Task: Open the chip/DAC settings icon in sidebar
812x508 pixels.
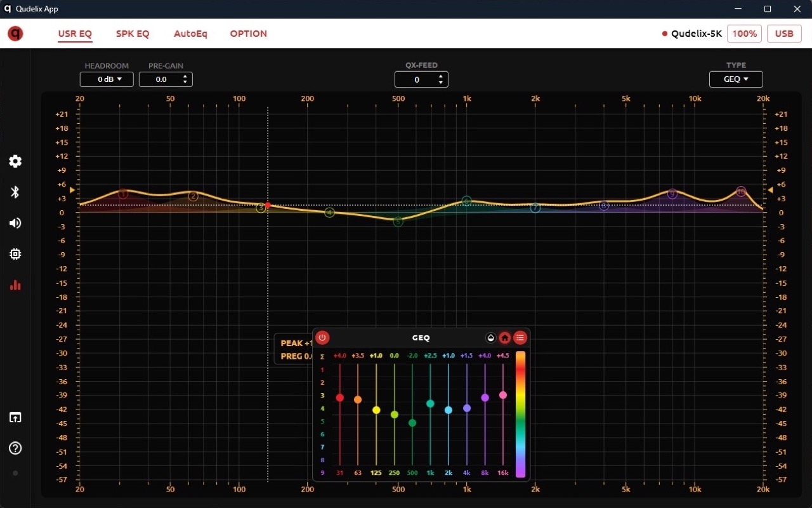Action: (x=15, y=254)
